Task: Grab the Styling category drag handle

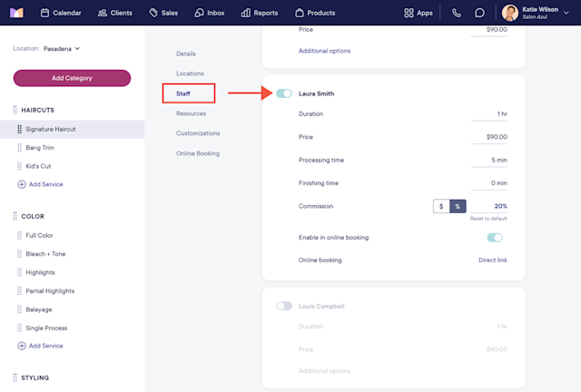Action: (x=15, y=377)
